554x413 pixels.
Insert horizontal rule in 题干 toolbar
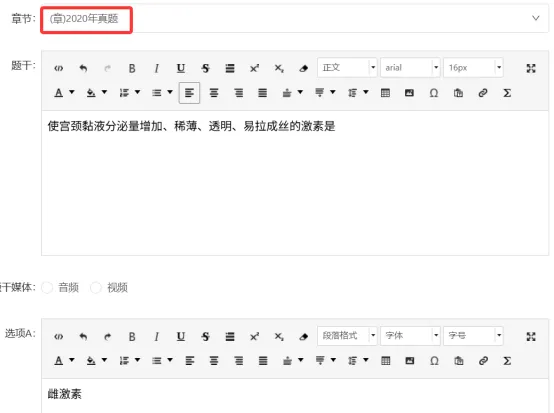click(x=230, y=68)
